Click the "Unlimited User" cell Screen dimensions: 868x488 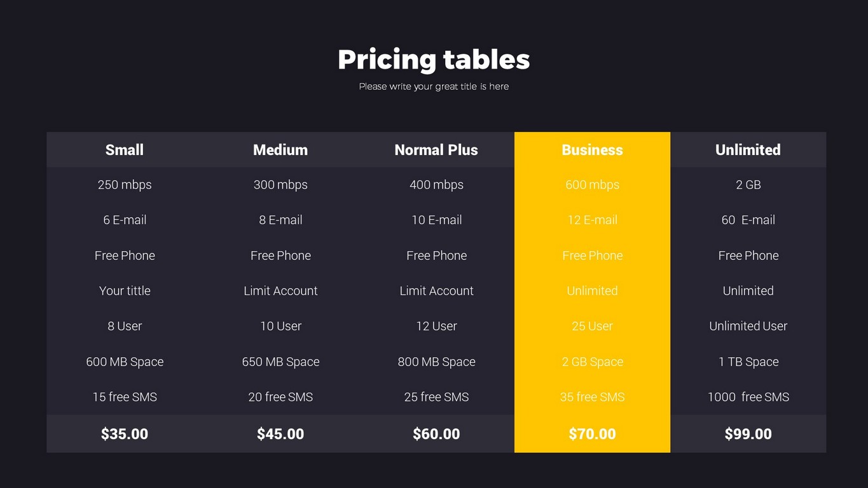click(748, 326)
